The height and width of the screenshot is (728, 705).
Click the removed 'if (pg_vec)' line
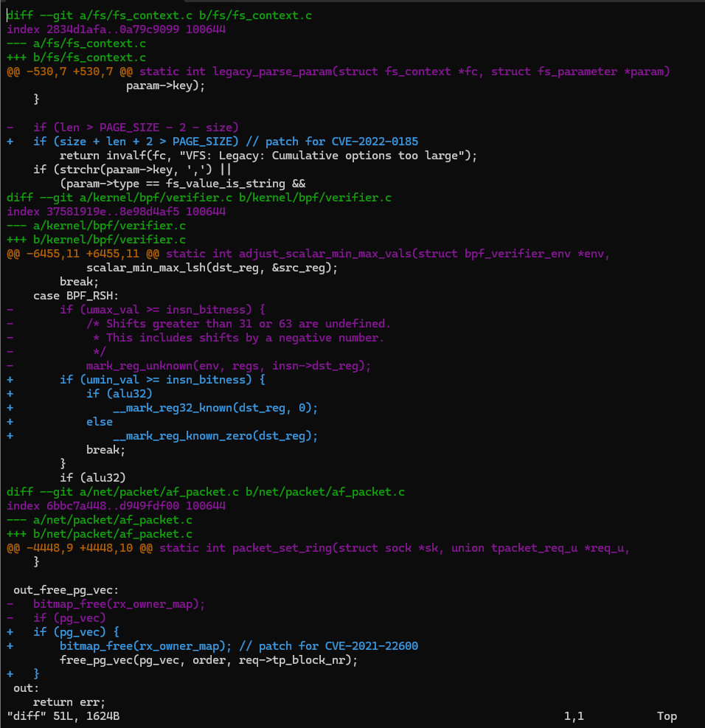point(56,617)
